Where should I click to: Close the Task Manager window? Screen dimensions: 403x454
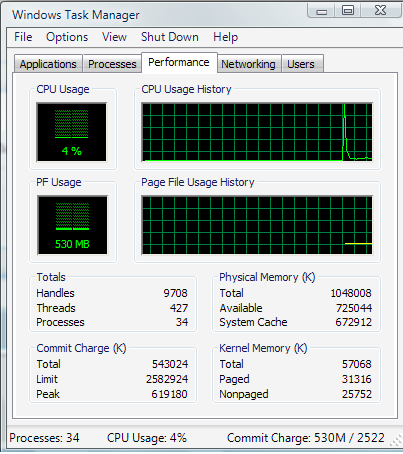380,11
